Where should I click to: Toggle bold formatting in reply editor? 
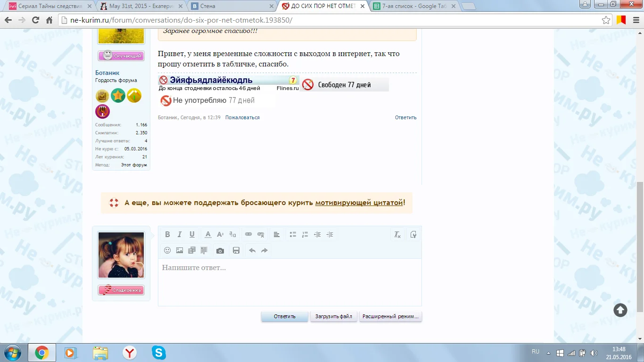(167, 234)
